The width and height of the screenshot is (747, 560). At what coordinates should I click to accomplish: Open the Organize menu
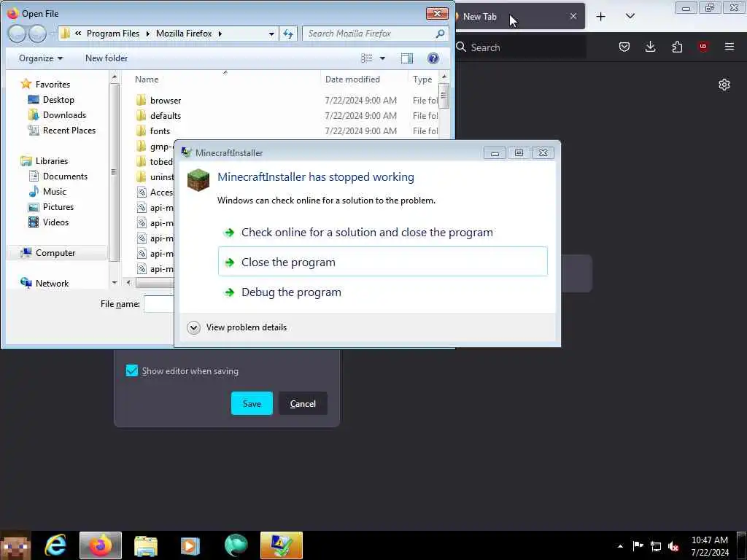(x=41, y=58)
